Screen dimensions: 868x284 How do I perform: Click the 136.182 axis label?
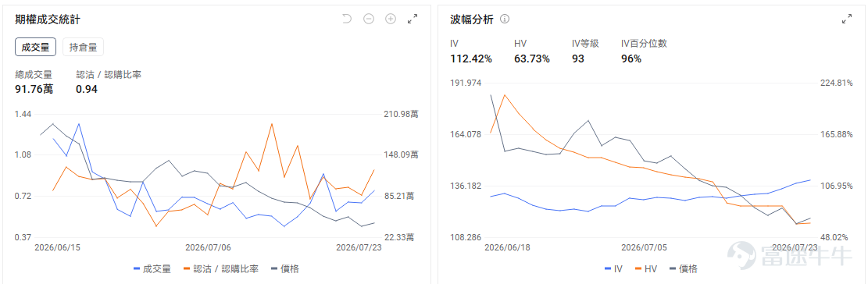pos(466,186)
